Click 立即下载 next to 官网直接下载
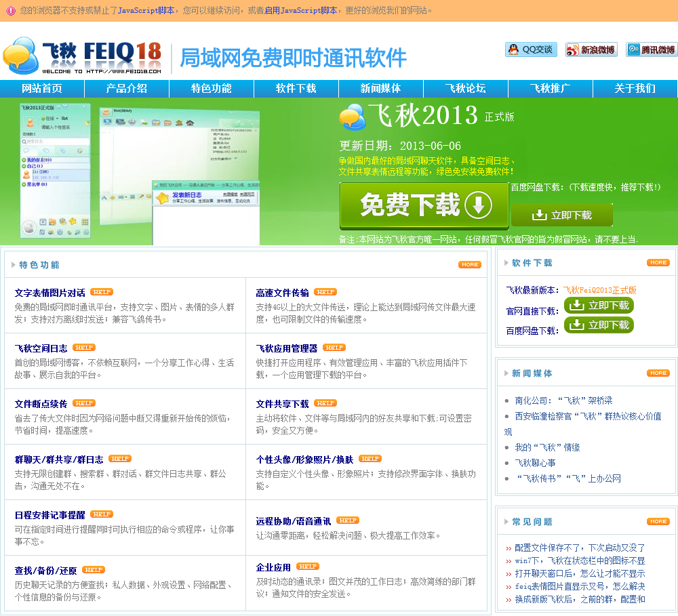 [599, 305]
